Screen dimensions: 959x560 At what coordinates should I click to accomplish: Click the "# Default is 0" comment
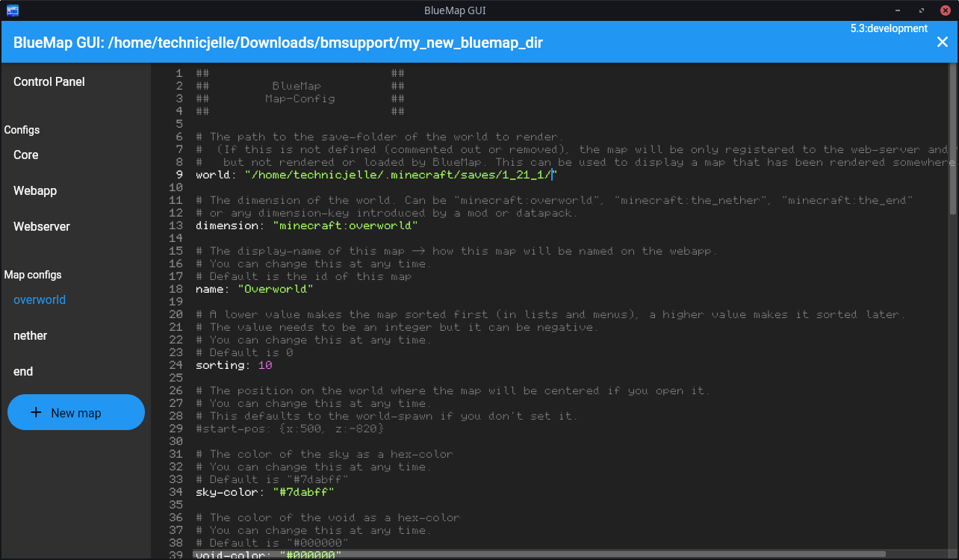point(244,352)
